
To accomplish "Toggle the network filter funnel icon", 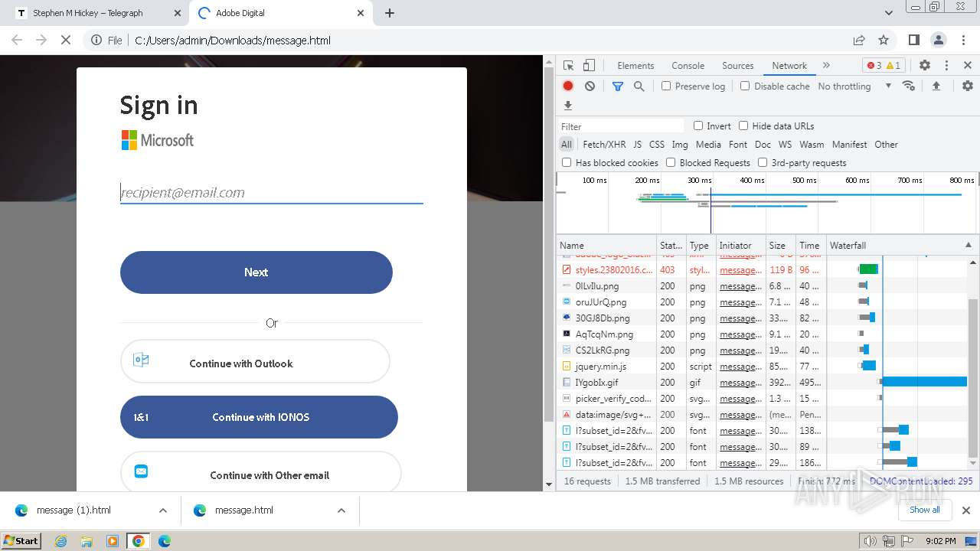I will [x=618, y=86].
